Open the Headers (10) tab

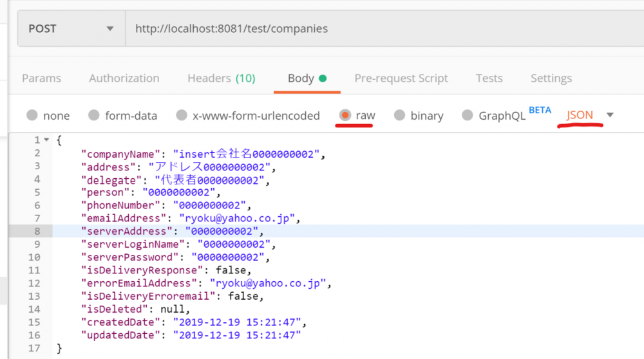pyautogui.click(x=222, y=78)
